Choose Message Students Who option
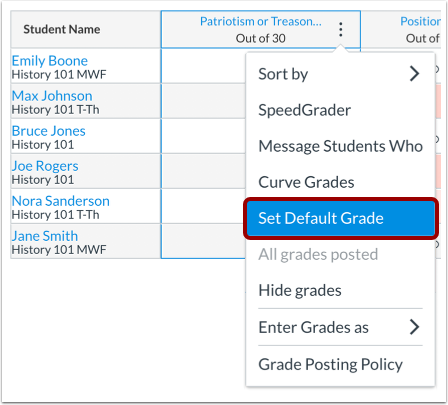The image size is (448, 405). (340, 146)
